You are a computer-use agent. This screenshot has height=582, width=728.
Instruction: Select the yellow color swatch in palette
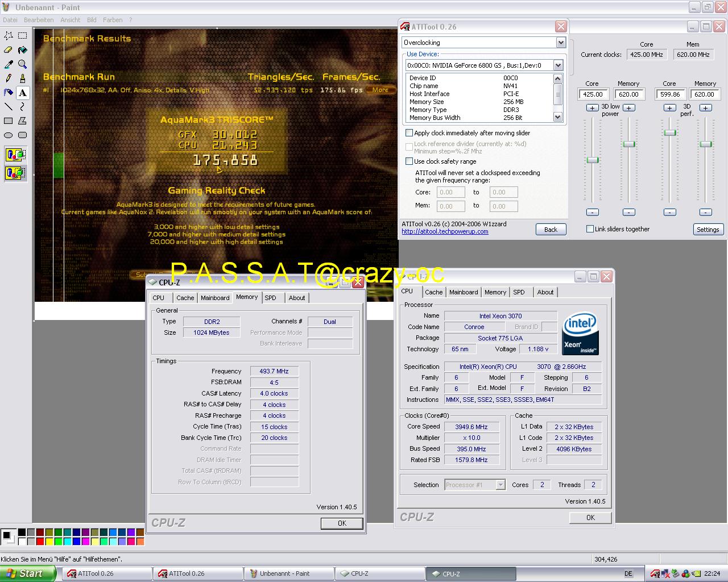click(49, 541)
